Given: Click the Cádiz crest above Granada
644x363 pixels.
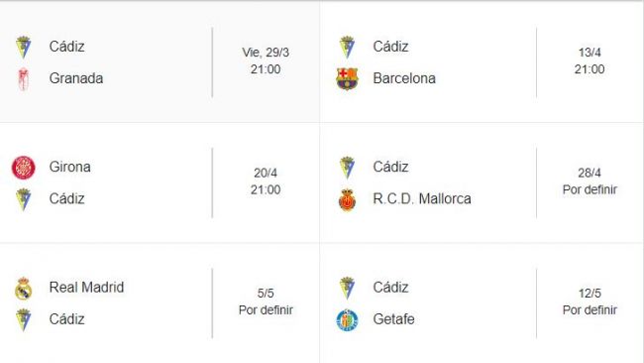Looking at the screenshot, I should (x=24, y=47).
